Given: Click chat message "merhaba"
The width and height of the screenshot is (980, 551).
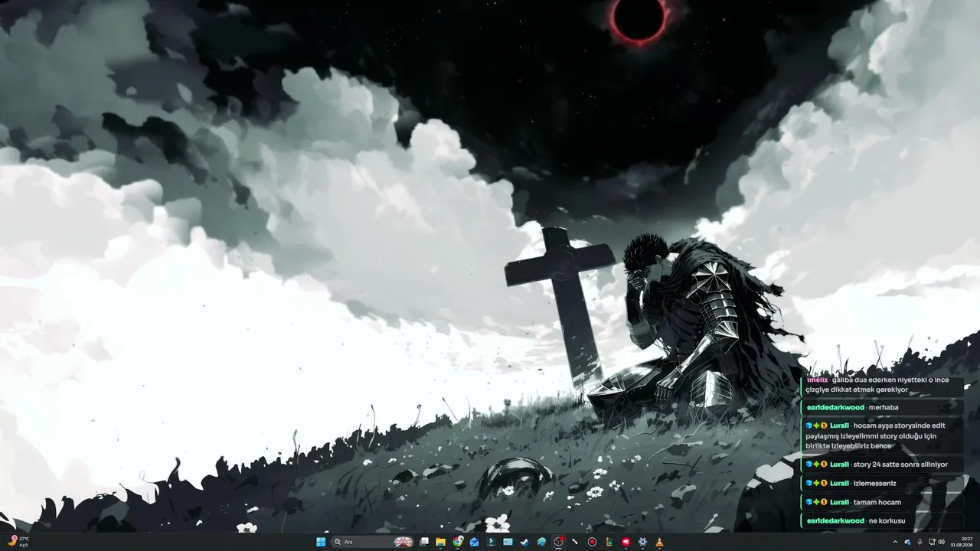Looking at the screenshot, I should (884, 407).
